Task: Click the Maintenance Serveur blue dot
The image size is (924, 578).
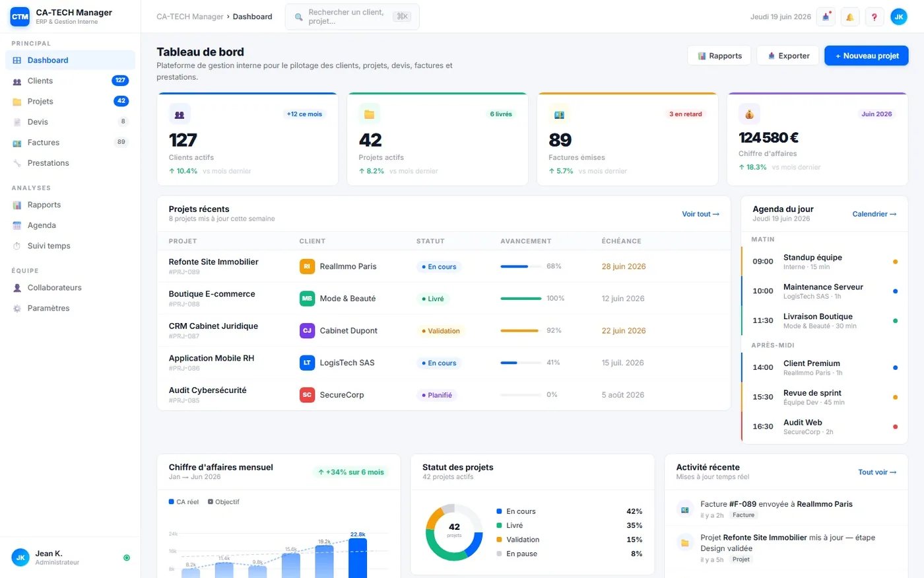Action: (x=895, y=291)
